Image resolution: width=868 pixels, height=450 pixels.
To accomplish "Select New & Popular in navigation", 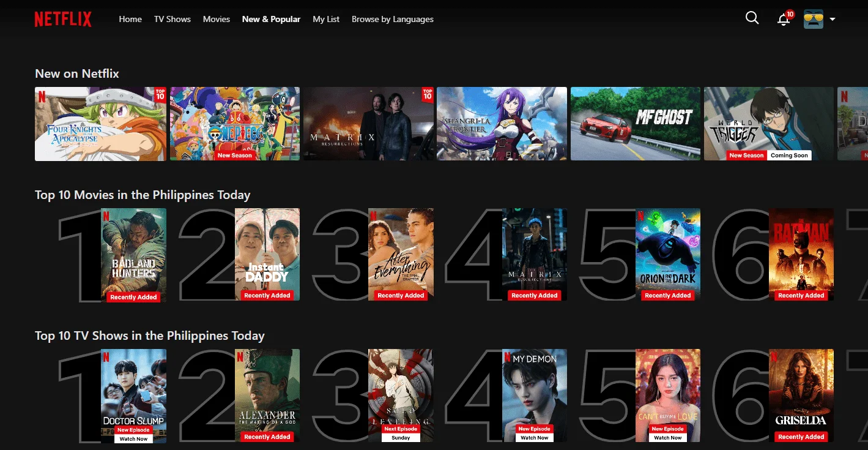I will tap(271, 19).
